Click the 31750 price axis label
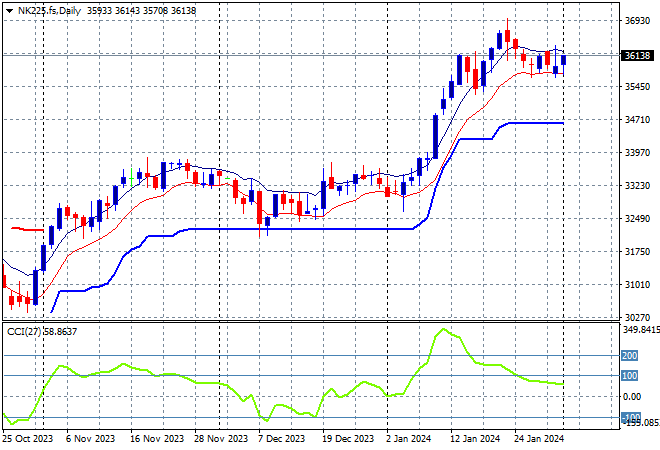 637,252
